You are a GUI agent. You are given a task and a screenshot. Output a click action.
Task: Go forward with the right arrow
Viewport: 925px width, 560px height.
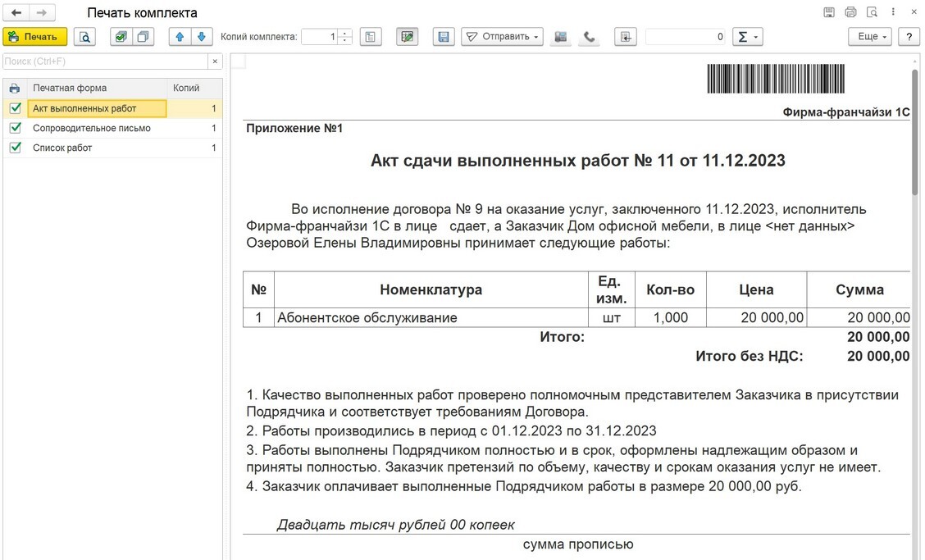41,12
